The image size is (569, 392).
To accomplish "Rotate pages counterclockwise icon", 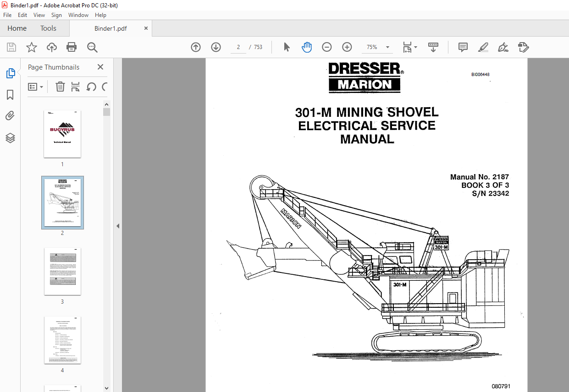I will coord(91,87).
